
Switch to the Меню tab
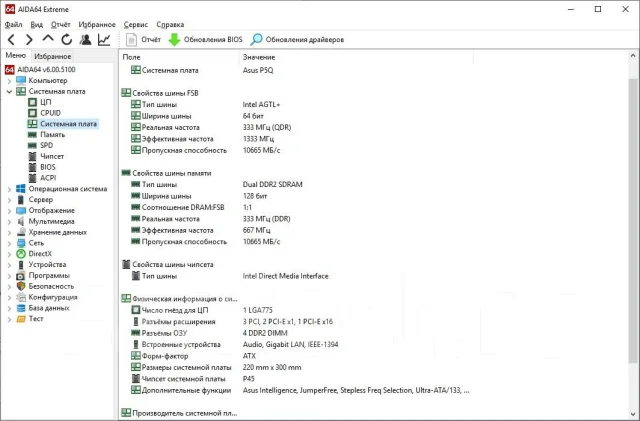pos(16,56)
